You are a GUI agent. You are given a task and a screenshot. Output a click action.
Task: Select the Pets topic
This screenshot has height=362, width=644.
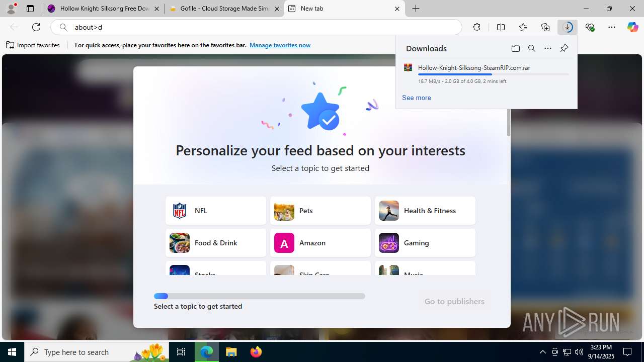point(320,211)
